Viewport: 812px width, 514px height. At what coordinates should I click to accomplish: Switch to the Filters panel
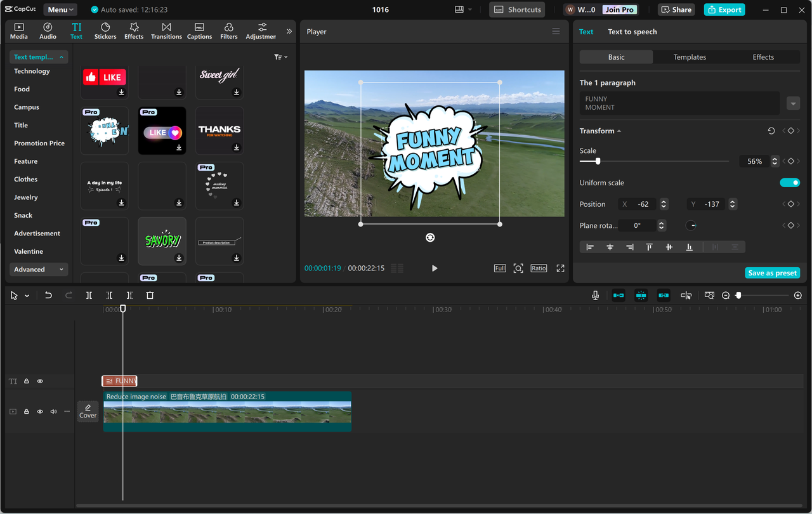click(x=228, y=30)
